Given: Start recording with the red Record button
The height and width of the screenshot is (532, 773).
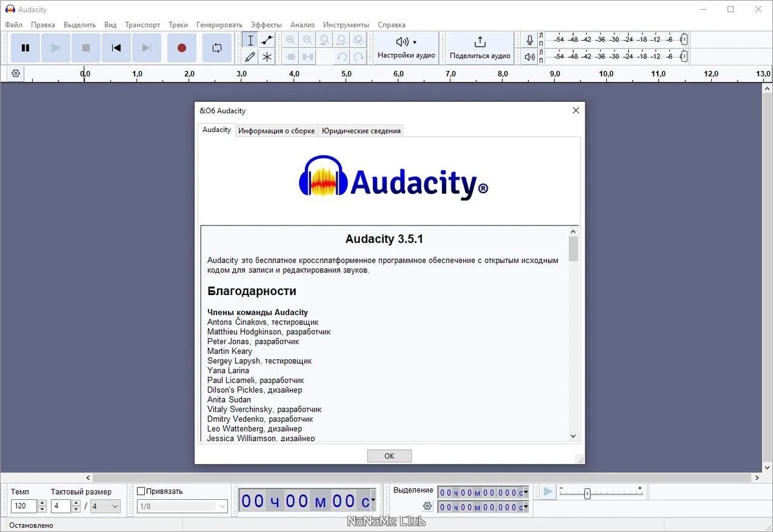Looking at the screenshot, I should 182,48.
